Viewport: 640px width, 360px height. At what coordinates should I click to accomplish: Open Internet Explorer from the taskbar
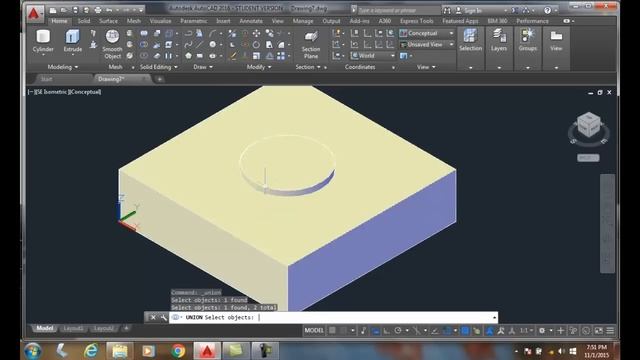91,351
